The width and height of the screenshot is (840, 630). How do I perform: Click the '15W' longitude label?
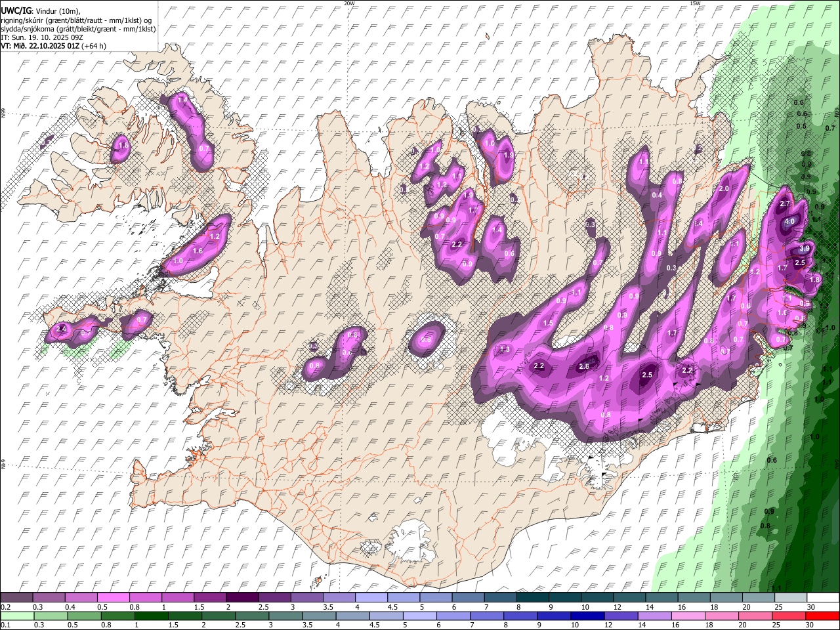click(696, 3)
